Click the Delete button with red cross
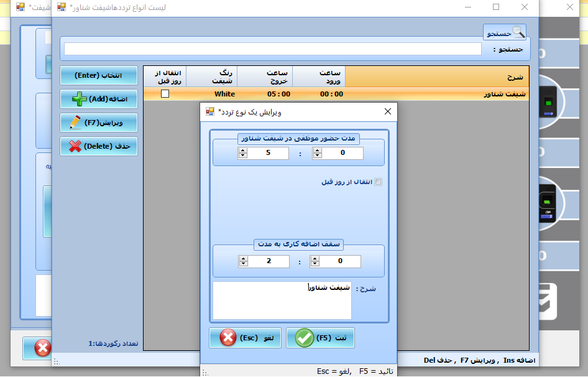 pos(99,146)
